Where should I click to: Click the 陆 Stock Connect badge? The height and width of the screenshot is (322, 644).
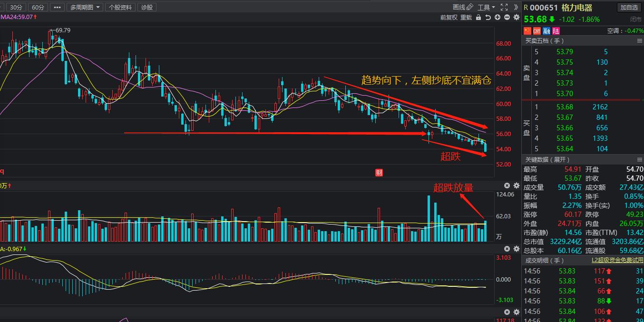555,30
